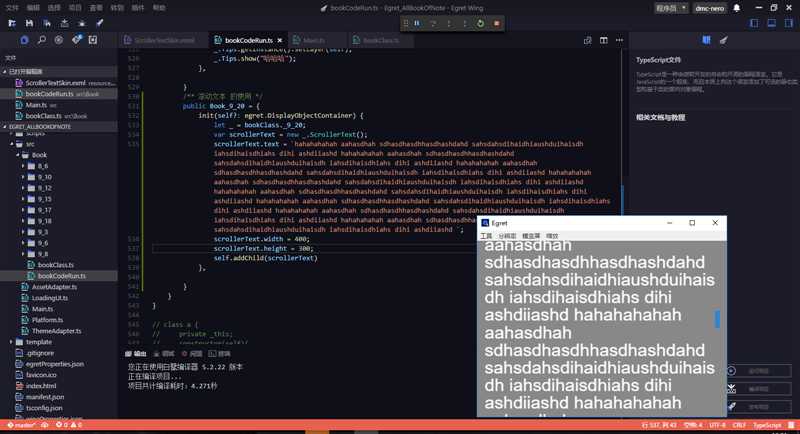
Task: Click the rocket publish toolbar icon
Action: pos(99,23)
